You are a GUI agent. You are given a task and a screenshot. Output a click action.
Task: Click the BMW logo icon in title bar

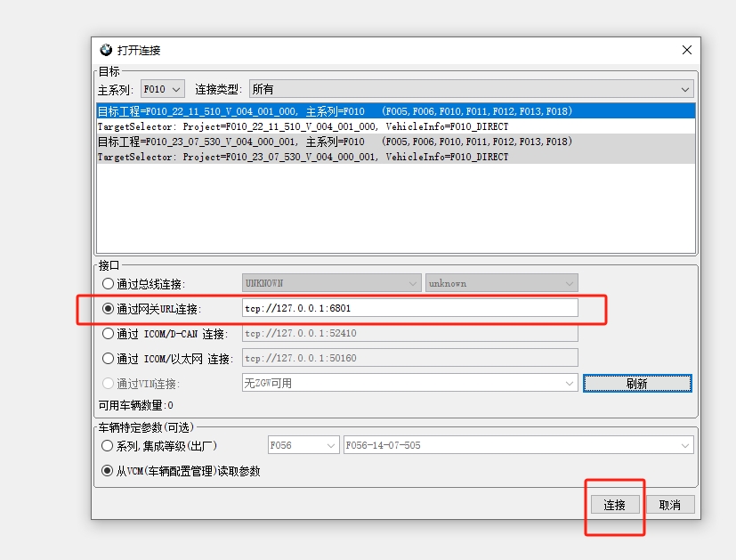[106, 51]
